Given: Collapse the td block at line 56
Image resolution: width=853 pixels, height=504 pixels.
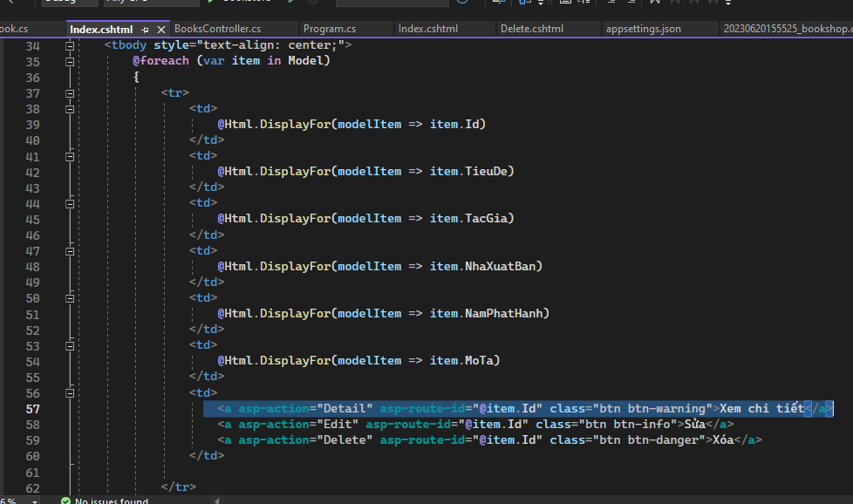Looking at the screenshot, I should click(69, 392).
